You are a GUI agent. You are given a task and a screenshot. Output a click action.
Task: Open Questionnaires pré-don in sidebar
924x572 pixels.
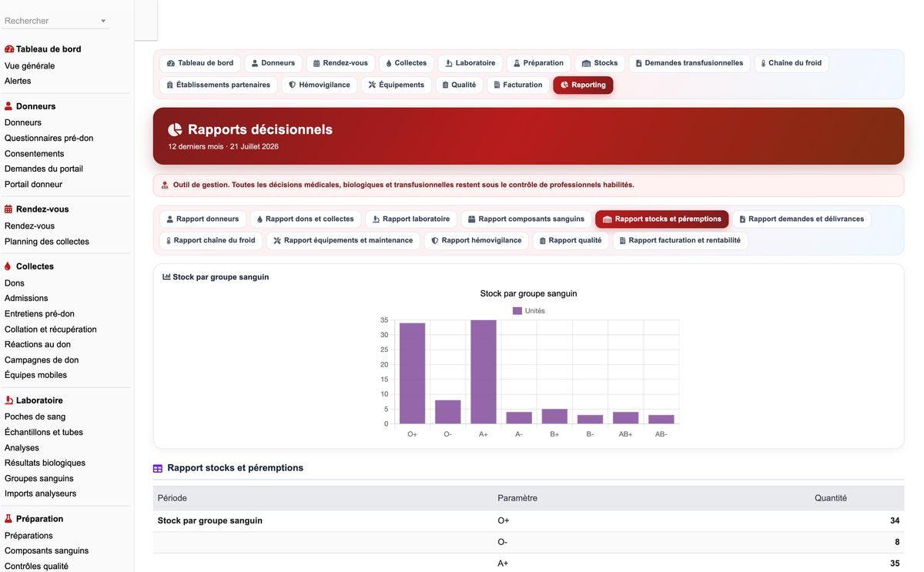(x=49, y=139)
